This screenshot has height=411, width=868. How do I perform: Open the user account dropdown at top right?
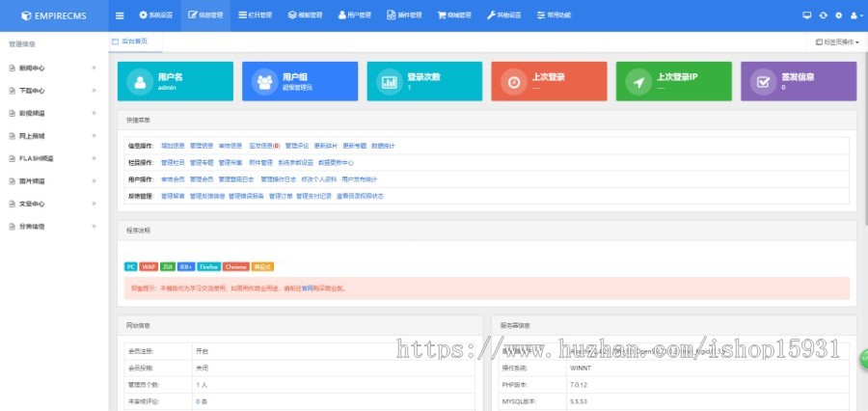coord(855,15)
